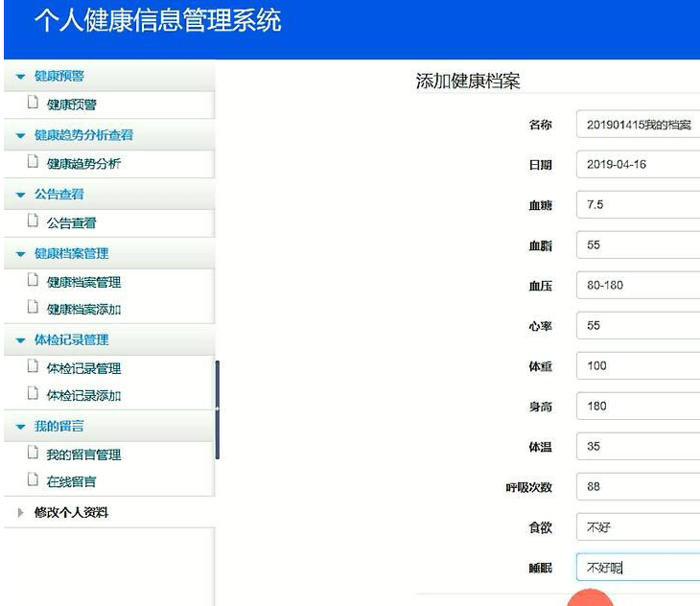
Task: Select the 健康趋势分析查看 section header
Action: point(109,135)
